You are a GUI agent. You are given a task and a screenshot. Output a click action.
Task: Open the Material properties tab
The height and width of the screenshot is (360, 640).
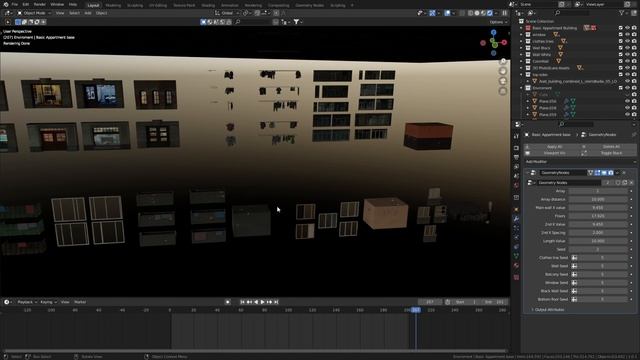pos(516,266)
